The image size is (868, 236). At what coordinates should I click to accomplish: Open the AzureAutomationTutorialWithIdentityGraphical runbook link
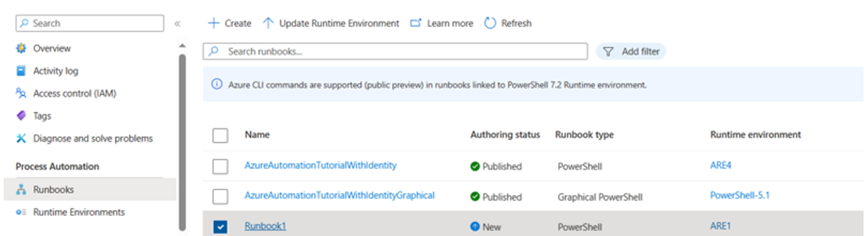tap(339, 195)
